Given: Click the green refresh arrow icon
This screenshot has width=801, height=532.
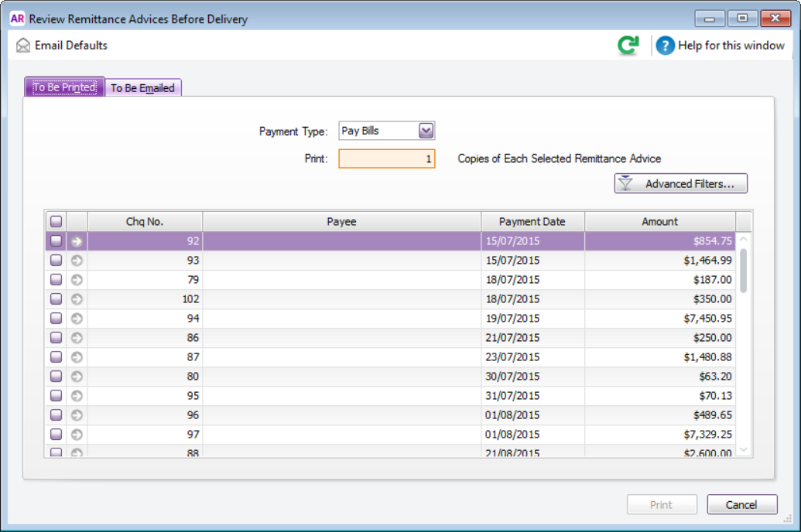Looking at the screenshot, I should [x=628, y=45].
